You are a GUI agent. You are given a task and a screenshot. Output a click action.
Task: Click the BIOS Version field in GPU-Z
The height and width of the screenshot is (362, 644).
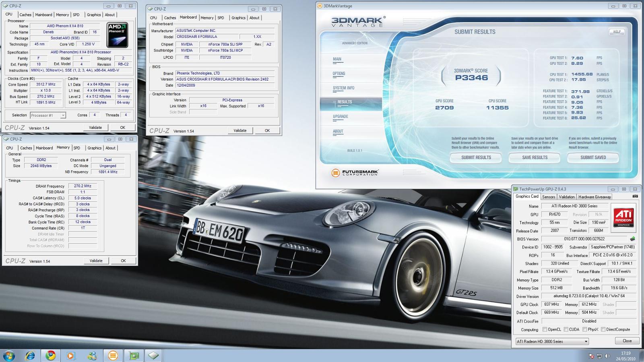584,239
